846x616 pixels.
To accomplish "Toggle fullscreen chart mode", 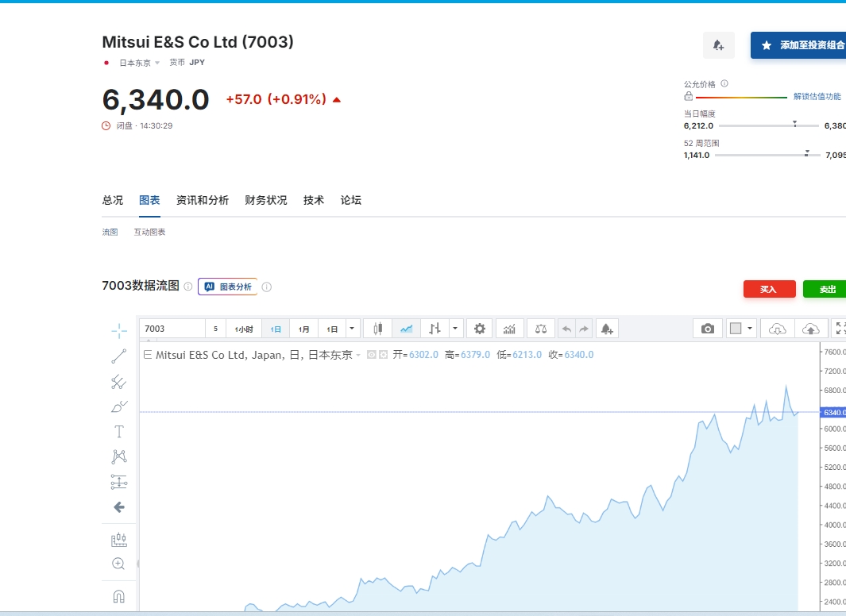I will coord(839,329).
